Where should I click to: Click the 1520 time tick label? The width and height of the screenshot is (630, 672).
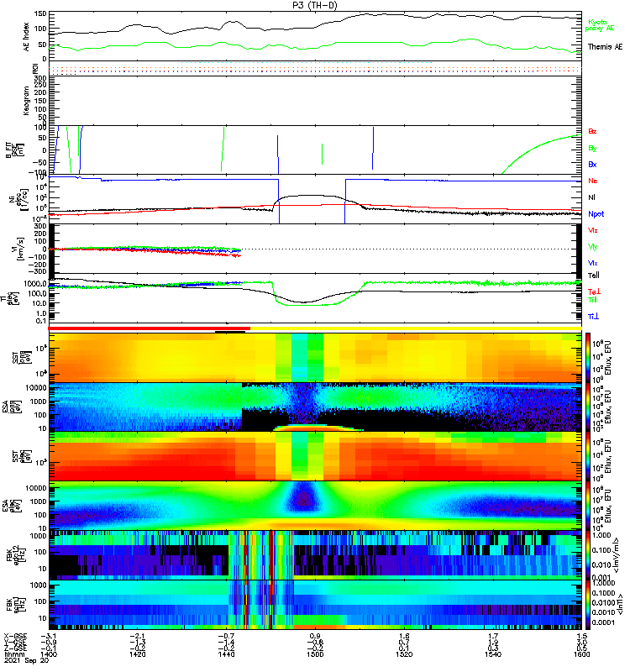click(x=404, y=654)
